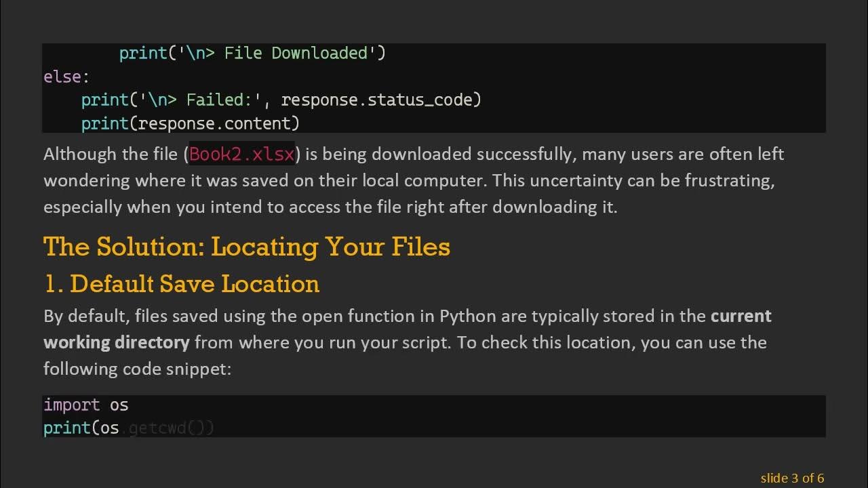This screenshot has height=488, width=868.
Task: Click the "slide 3 of 6" indicator
Action: click(x=791, y=478)
